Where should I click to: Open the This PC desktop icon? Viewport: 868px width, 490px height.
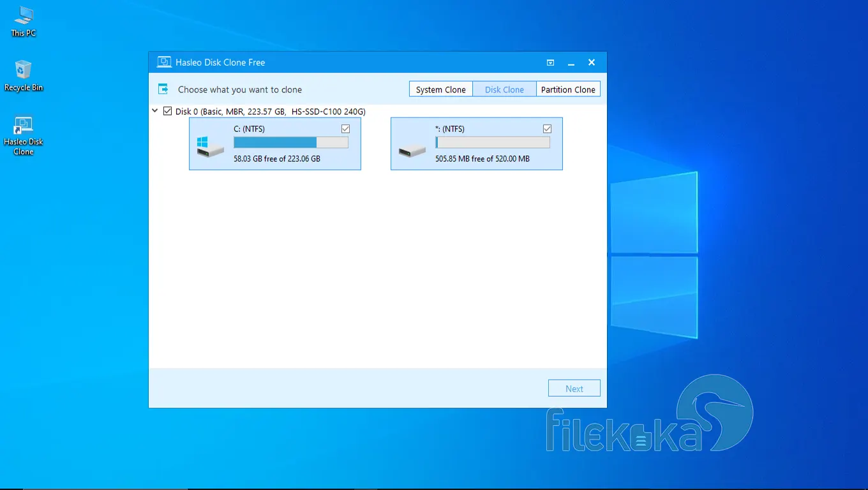point(23,22)
